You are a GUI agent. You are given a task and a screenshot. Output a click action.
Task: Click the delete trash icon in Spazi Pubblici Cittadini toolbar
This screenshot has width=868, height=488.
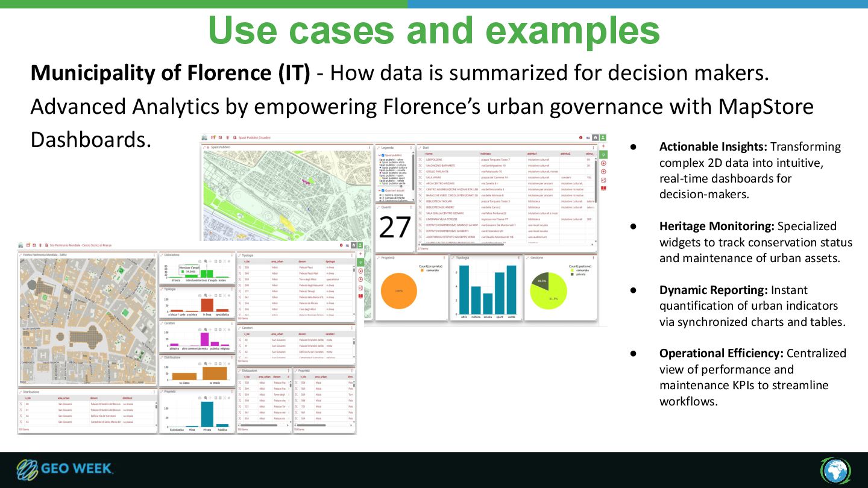(x=227, y=137)
